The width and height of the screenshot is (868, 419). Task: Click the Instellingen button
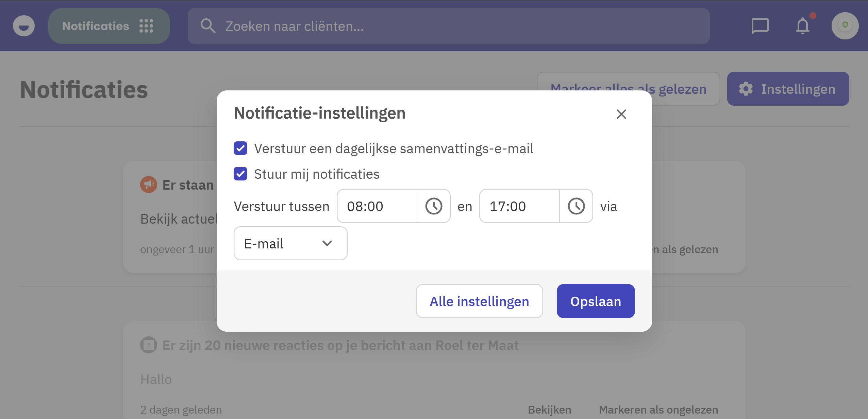pyautogui.click(x=788, y=89)
